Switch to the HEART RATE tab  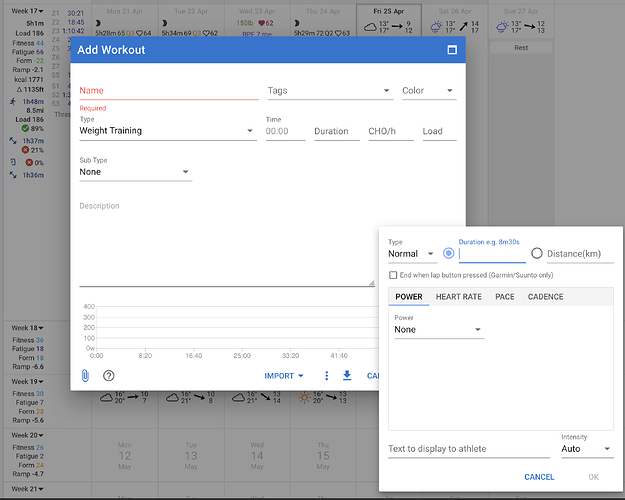[x=459, y=297]
